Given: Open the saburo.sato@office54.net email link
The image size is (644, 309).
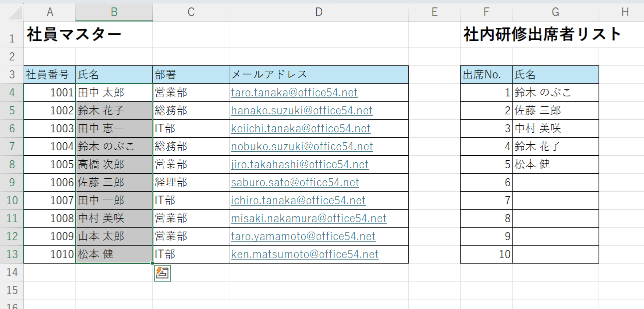Looking at the screenshot, I should pos(295,183).
